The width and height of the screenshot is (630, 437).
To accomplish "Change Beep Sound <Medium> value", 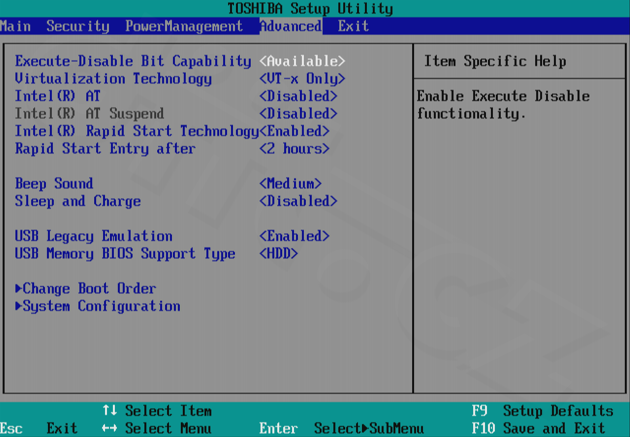I will click(x=290, y=184).
